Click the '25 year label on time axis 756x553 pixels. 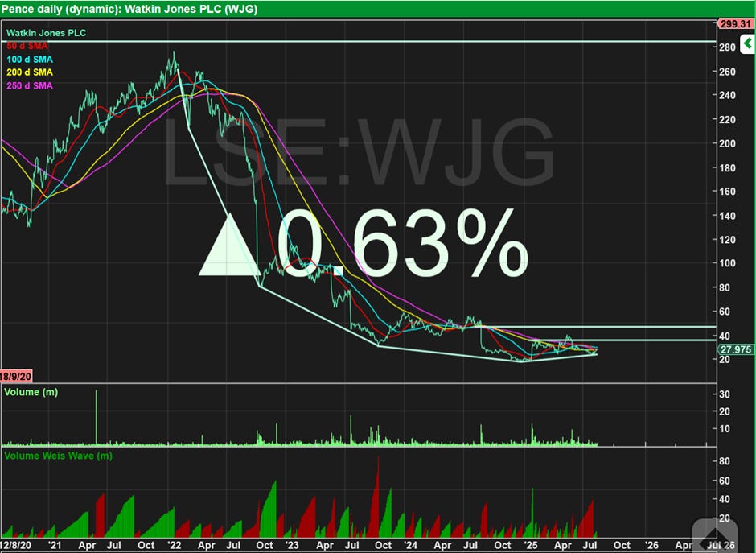pyautogui.click(x=530, y=545)
